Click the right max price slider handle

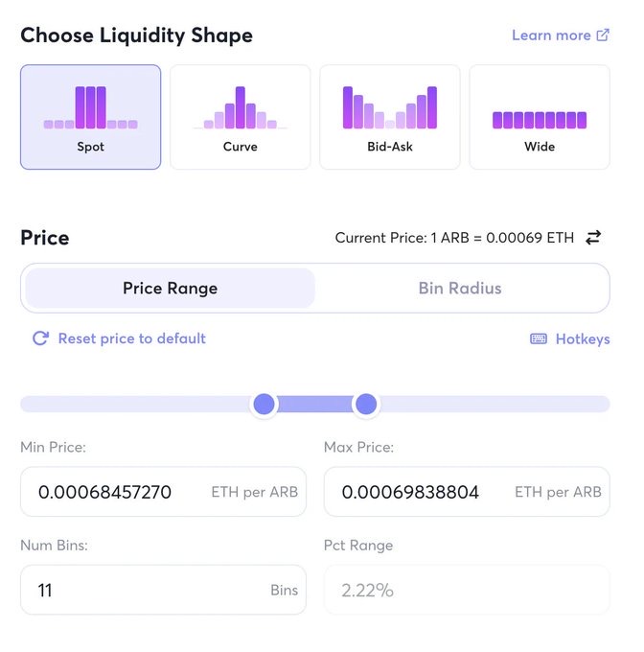pos(365,404)
